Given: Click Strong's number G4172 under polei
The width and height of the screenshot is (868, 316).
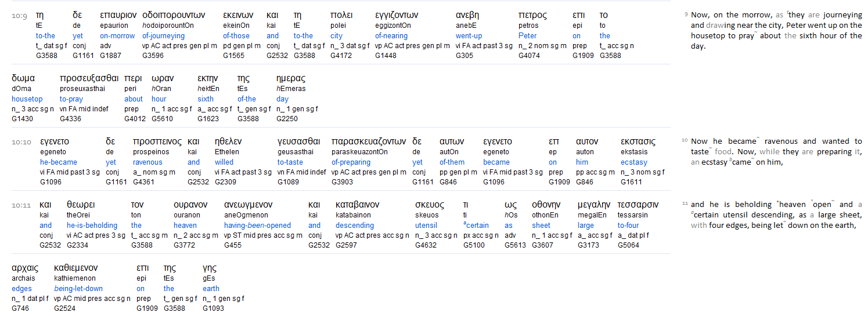Looking at the screenshot, I should [341, 56].
